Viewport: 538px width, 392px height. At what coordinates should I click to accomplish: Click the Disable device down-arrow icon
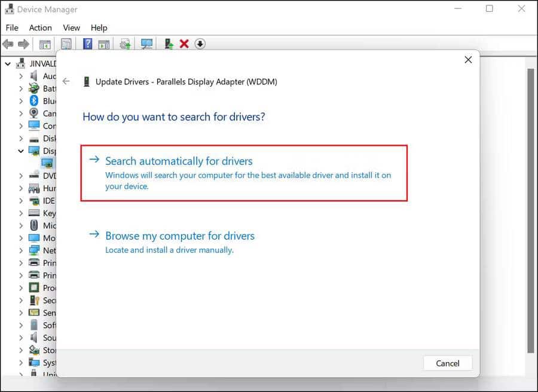click(199, 44)
